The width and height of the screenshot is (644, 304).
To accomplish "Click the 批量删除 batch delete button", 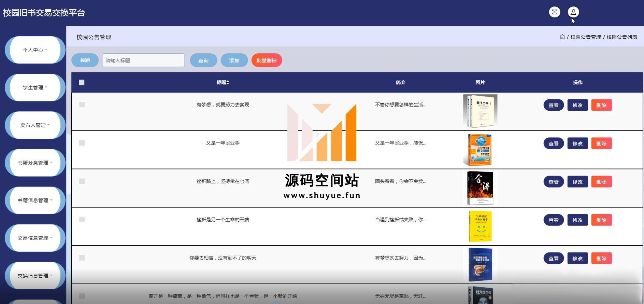I will click(x=267, y=60).
